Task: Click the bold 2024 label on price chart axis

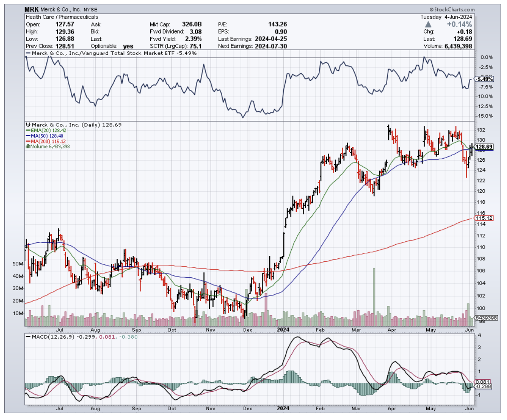Action: click(282, 329)
